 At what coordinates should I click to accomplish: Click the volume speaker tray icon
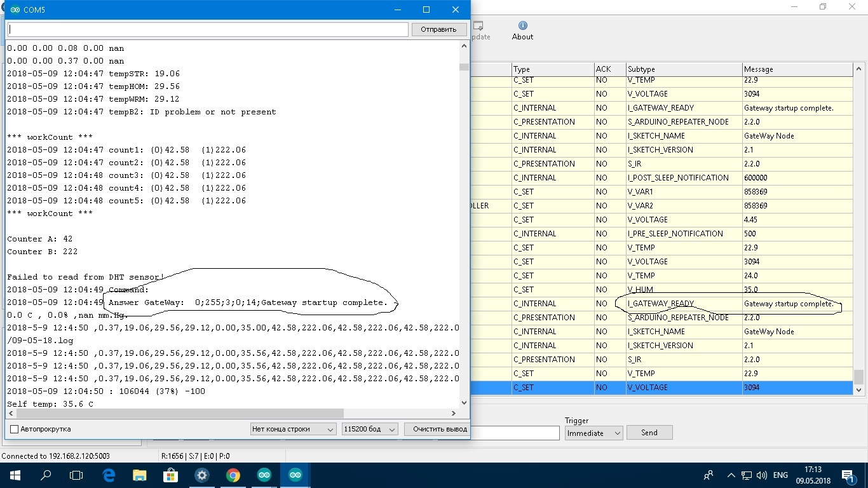[762, 475]
